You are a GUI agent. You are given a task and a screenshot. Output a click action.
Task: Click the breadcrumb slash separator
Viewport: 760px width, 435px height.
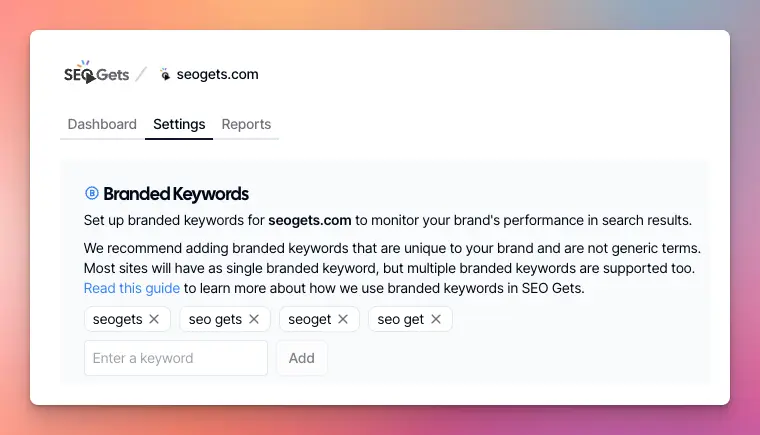142,74
